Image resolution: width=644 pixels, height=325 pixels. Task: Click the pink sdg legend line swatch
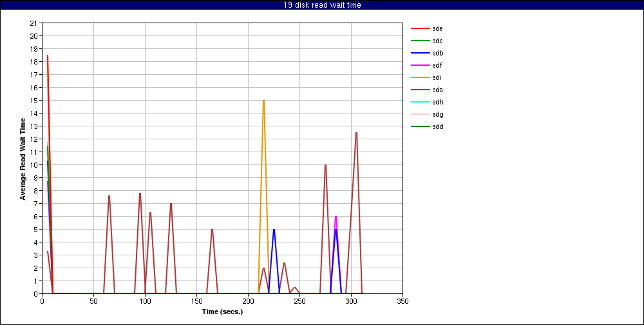420,114
